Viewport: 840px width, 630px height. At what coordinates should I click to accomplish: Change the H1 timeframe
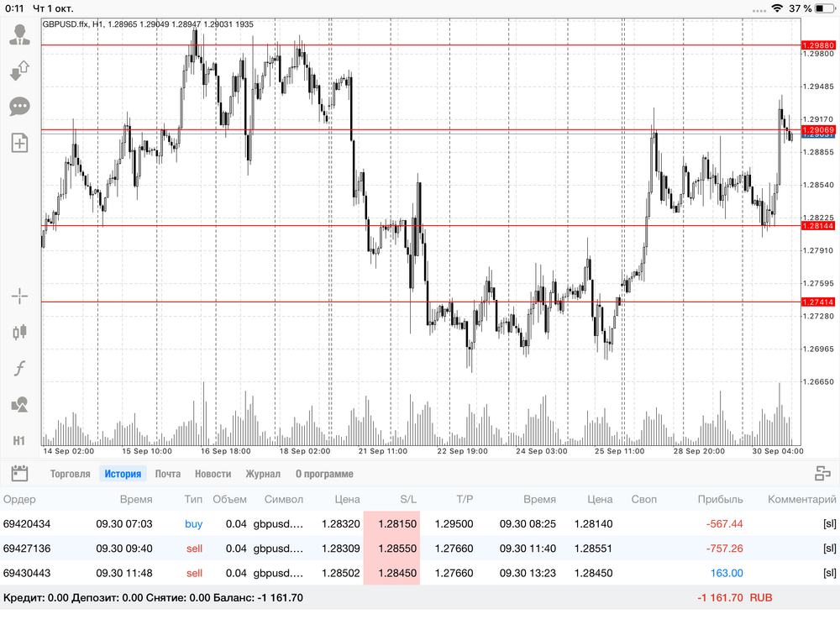click(18, 441)
